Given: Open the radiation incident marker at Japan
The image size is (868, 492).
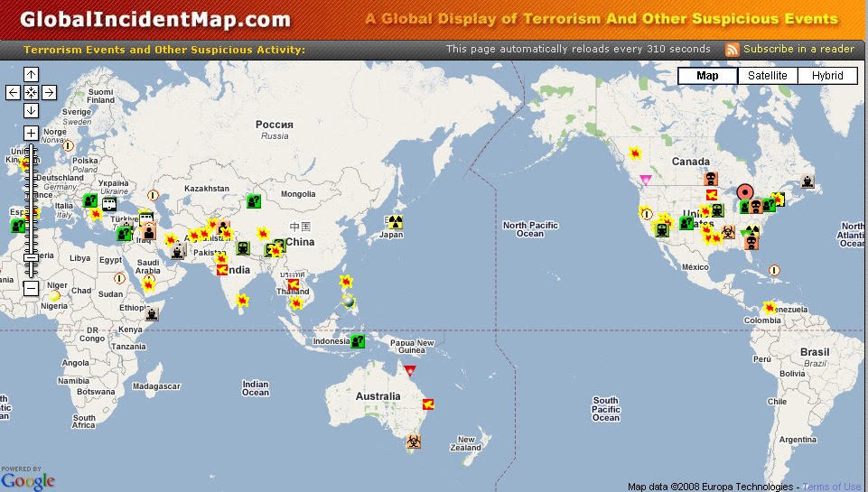Looking at the screenshot, I should [395, 222].
